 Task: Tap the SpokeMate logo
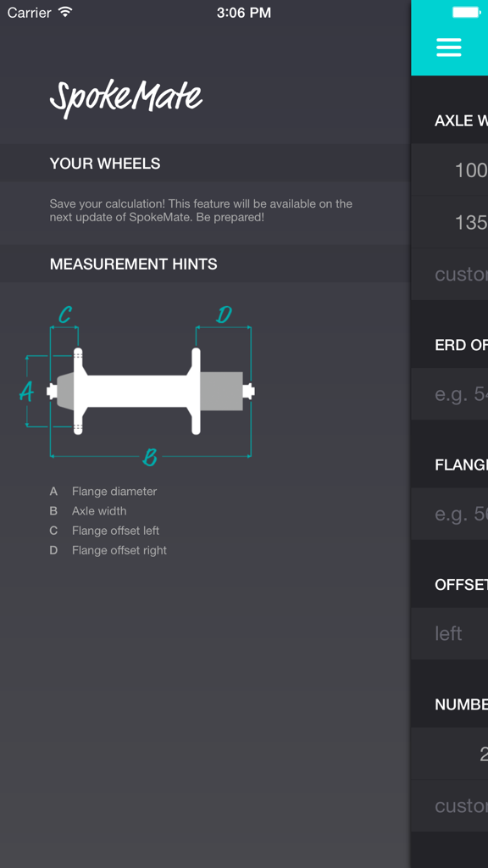(125, 98)
